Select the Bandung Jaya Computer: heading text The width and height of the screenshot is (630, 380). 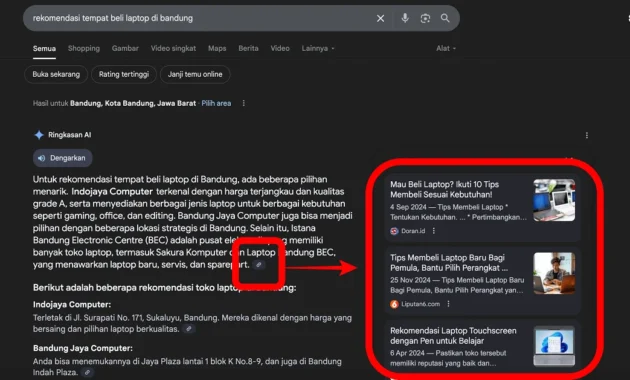(83, 348)
